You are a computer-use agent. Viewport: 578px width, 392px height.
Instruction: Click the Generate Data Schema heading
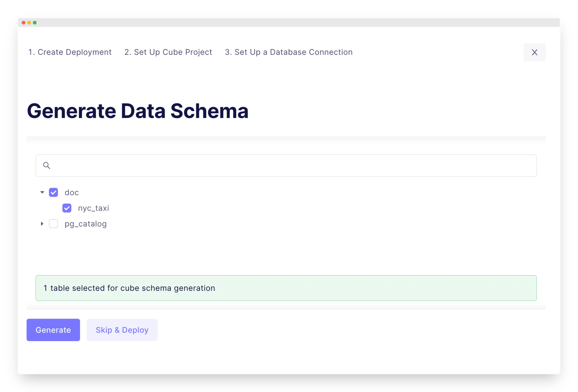click(x=138, y=111)
